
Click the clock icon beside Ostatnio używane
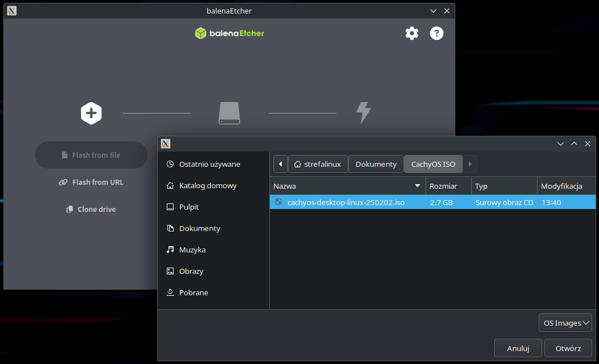click(x=170, y=164)
